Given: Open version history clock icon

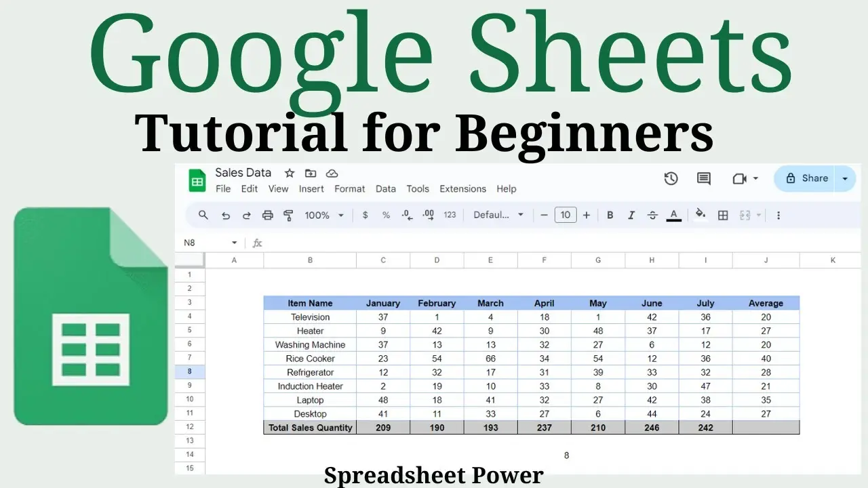Looking at the screenshot, I should point(671,178).
